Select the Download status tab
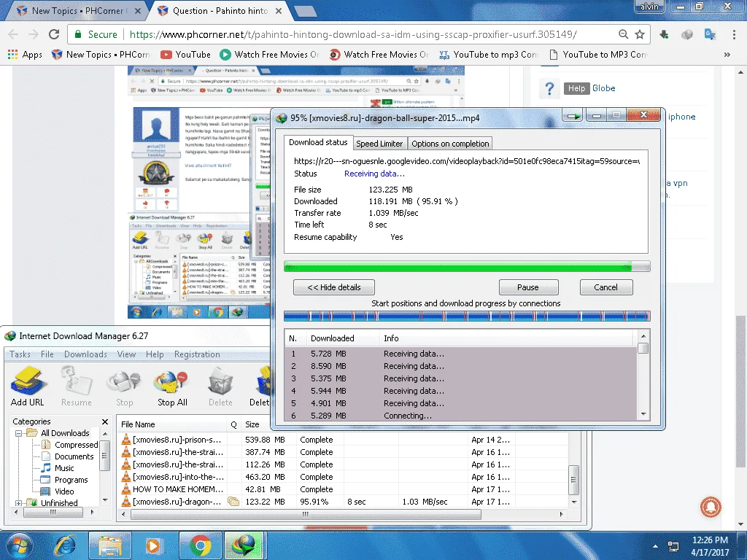747x560 pixels. [x=318, y=142]
